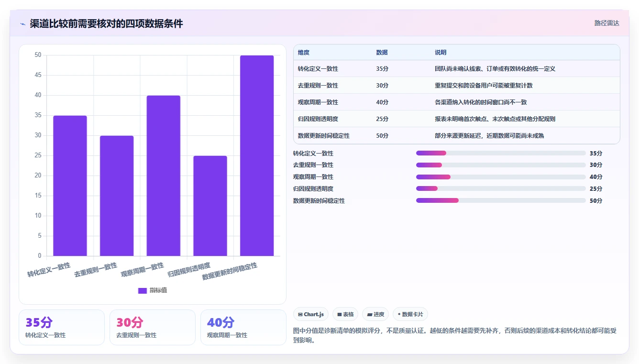Image resolution: width=639 pixels, height=364 pixels.
Task: Click the 去重规则一致性 progress bar
Action: click(501, 165)
